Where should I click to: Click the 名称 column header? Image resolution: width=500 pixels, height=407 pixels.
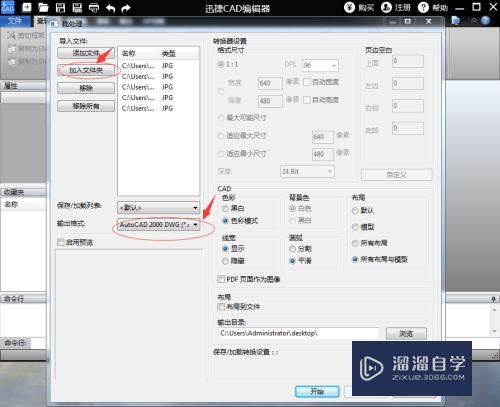point(129,54)
